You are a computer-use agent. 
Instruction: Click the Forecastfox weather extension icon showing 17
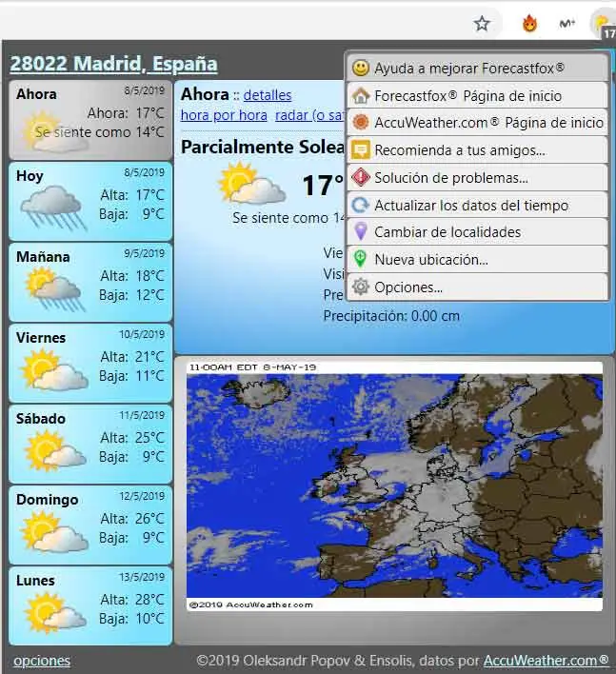point(604,25)
